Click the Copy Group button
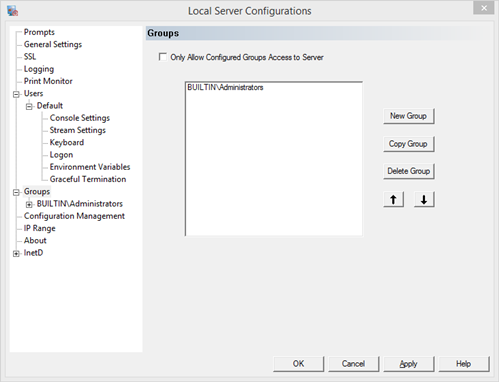This screenshot has width=499, height=382. [x=409, y=144]
